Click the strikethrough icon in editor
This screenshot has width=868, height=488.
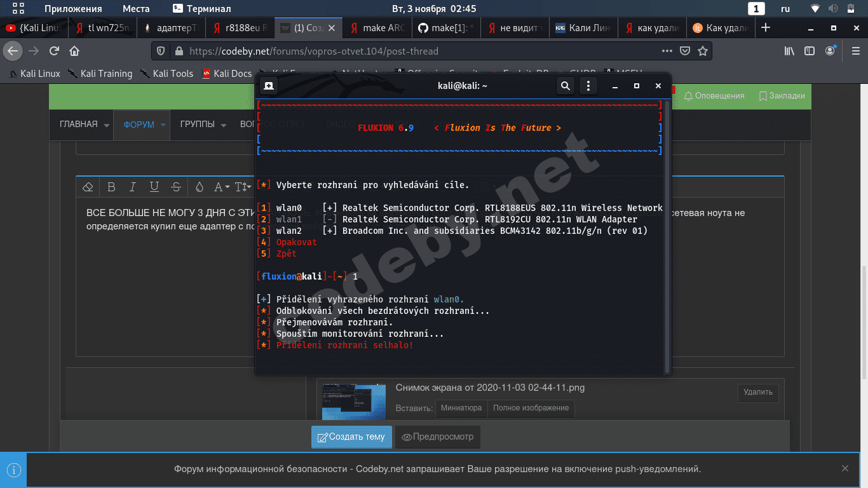(x=176, y=187)
